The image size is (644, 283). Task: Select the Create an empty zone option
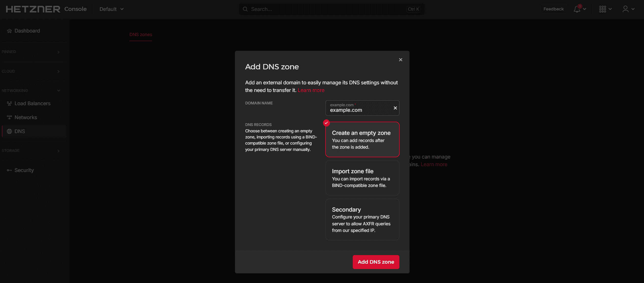click(362, 139)
